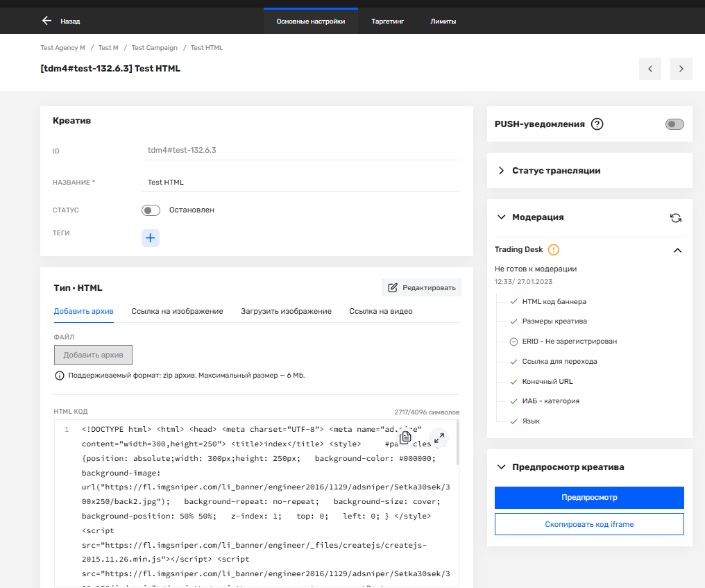Viewport: 705px width, 588px height.
Task: Open Test Campaign breadcrumb
Action: coord(154,48)
